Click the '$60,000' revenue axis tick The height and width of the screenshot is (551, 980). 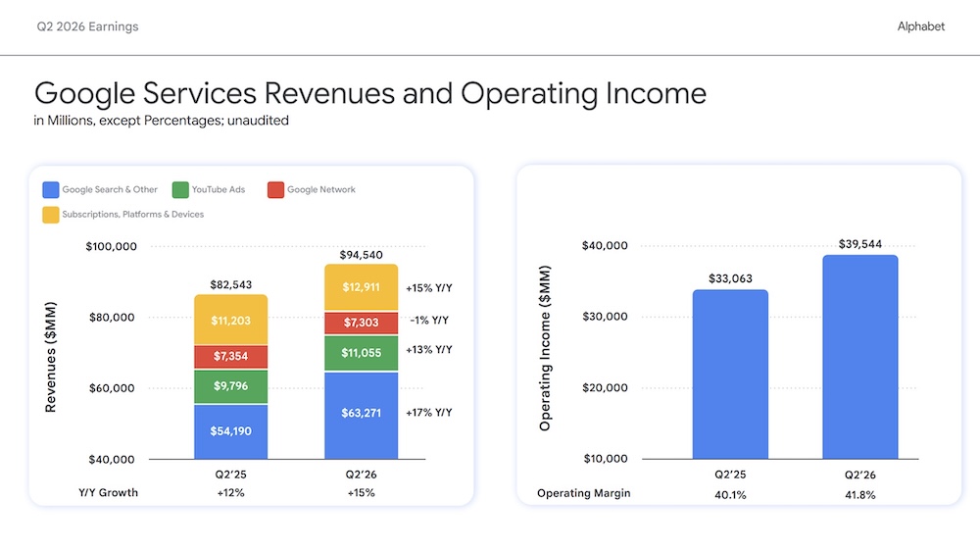(112, 388)
